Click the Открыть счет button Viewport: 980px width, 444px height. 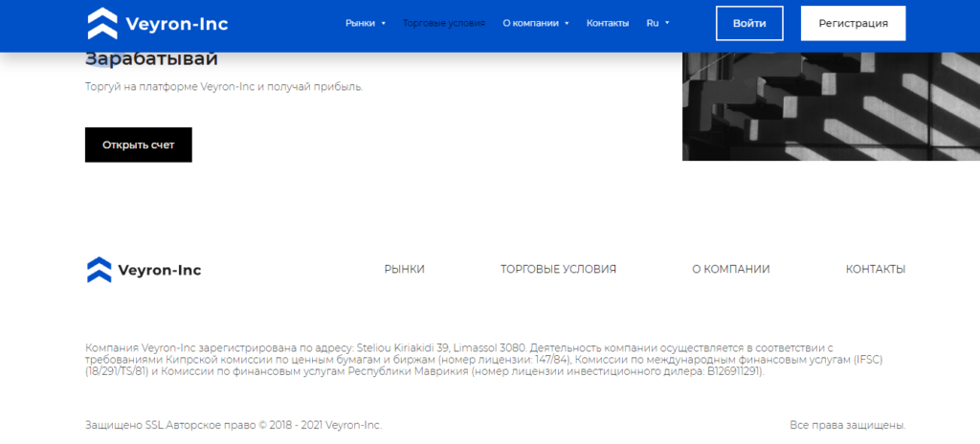tap(138, 145)
